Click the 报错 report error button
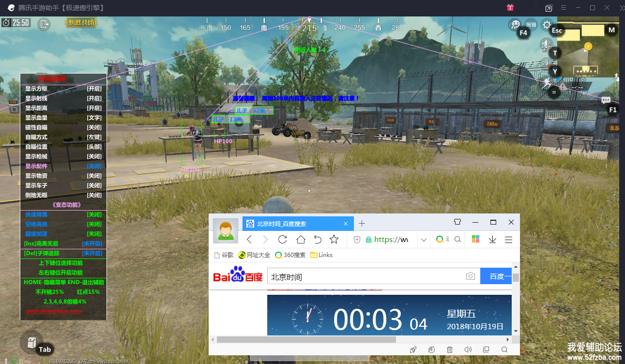The height and width of the screenshot is (364, 625). [531, 25]
